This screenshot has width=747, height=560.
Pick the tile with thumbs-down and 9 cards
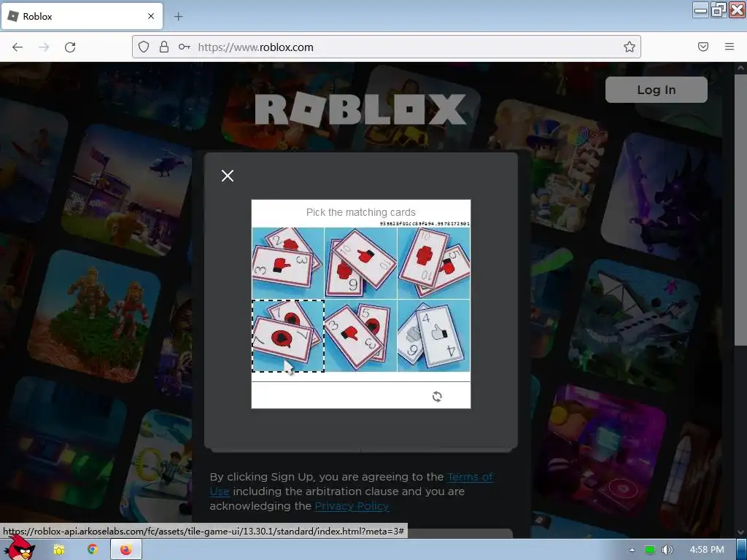360,262
